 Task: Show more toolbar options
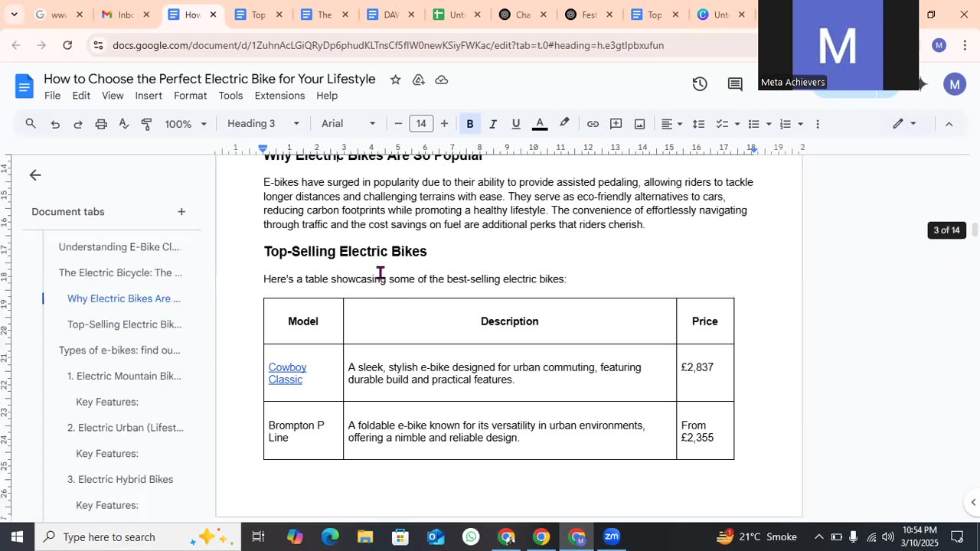(x=818, y=124)
